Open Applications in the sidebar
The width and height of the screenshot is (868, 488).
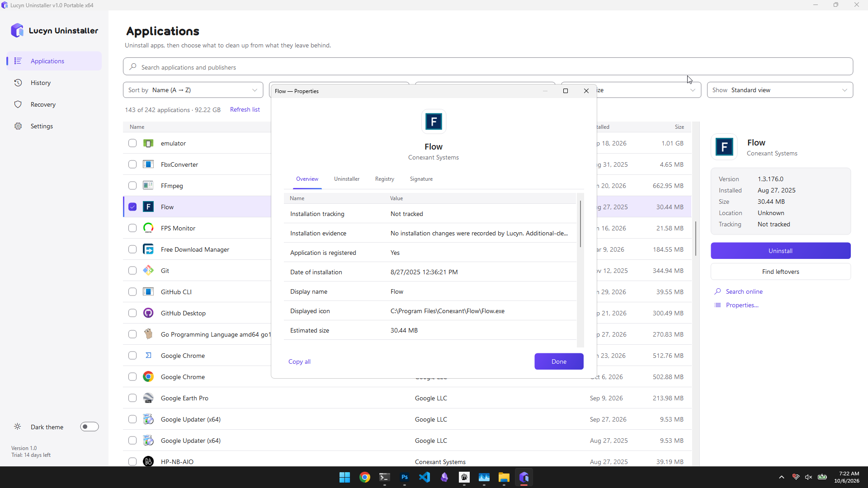(54, 61)
